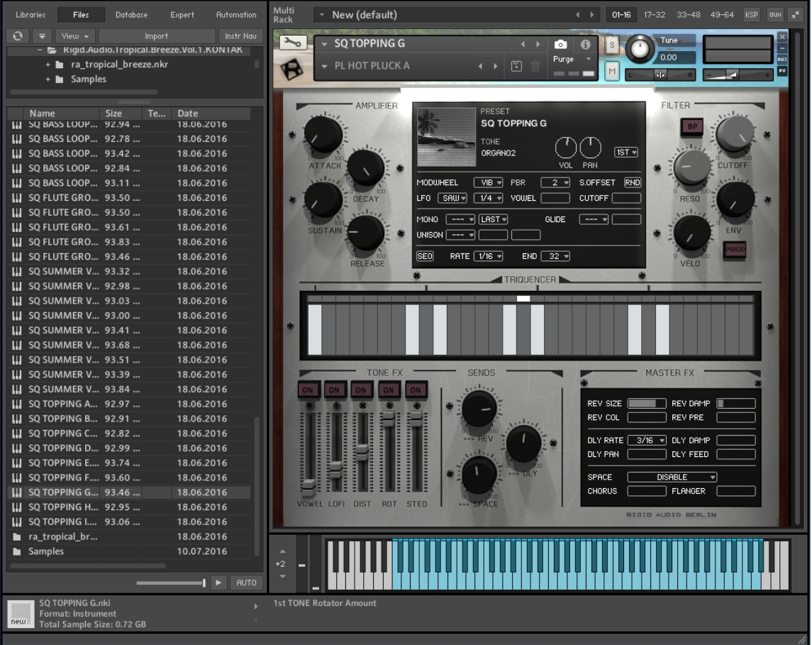
Task: Click the Rigid Audio logo in the instrument header
Action: click(291, 68)
